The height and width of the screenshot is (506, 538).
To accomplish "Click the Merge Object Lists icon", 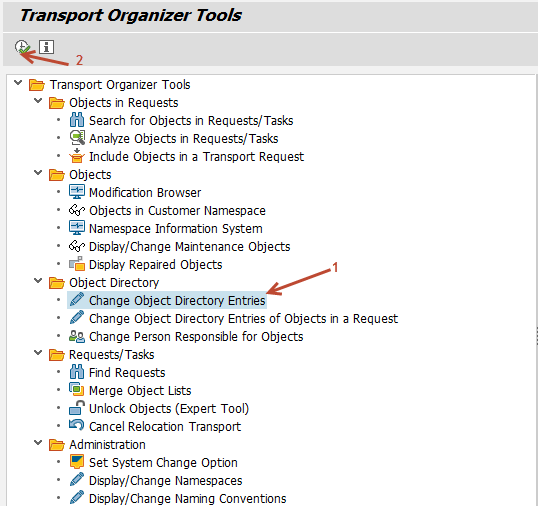I will (x=77, y=389).
